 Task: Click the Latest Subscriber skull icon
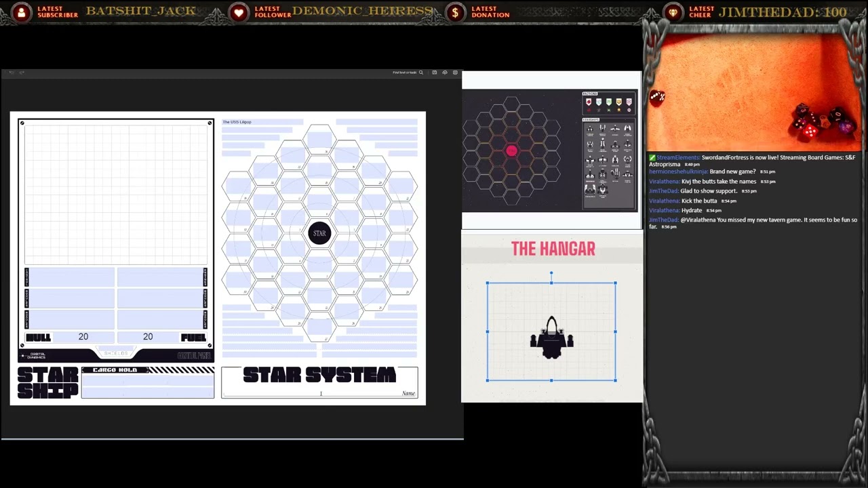(x=22, y=12)
